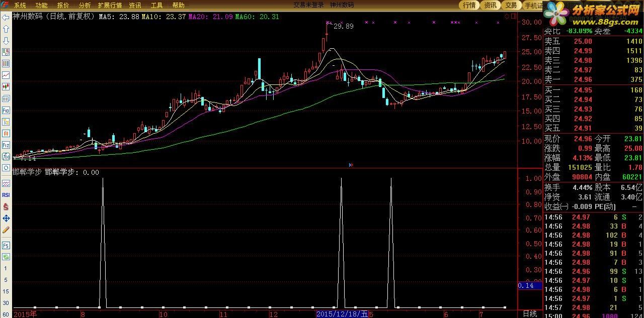This screenshot has width=644, height=318.
Task: Open the 帮助 menu
Action: (x=178, y=5)
